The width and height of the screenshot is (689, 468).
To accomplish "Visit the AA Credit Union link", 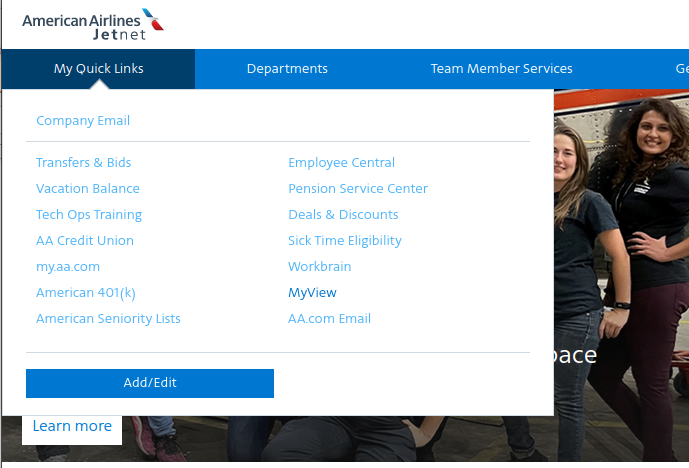I will (x=85, y=241).
